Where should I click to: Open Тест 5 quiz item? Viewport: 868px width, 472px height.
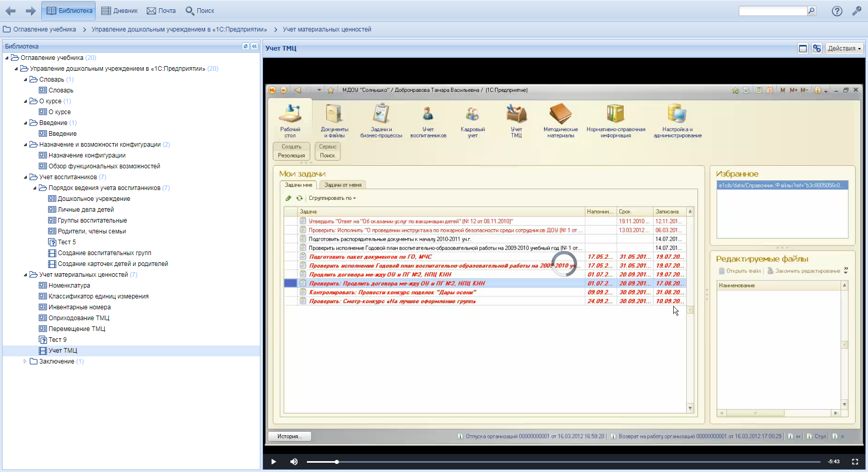67,242
